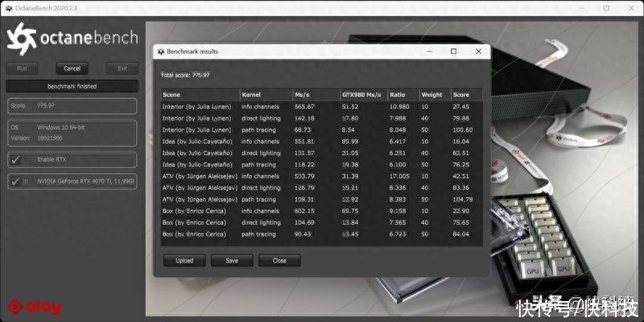Viewport: 644px width, 322px height.
Task: Click the Weight column header
Action: 435,94
